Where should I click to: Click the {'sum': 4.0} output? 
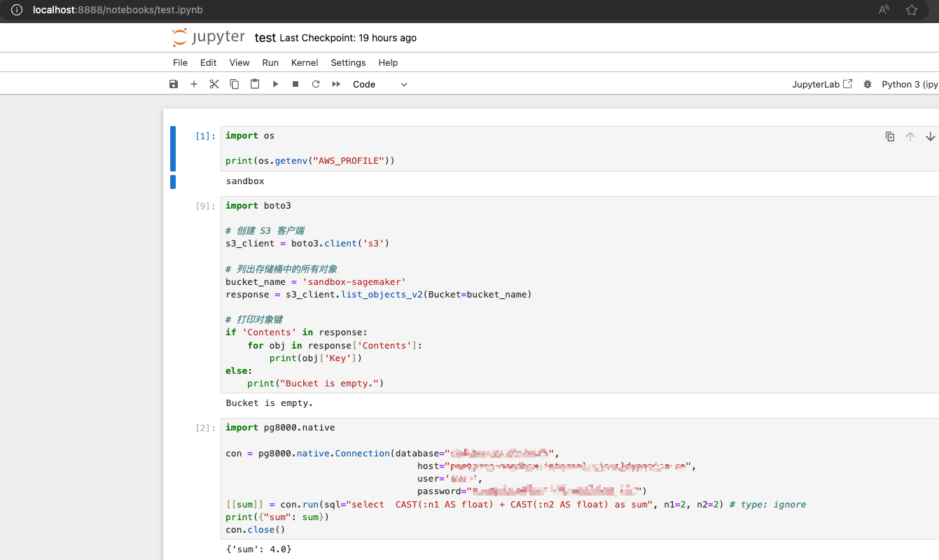pos(258,549)
